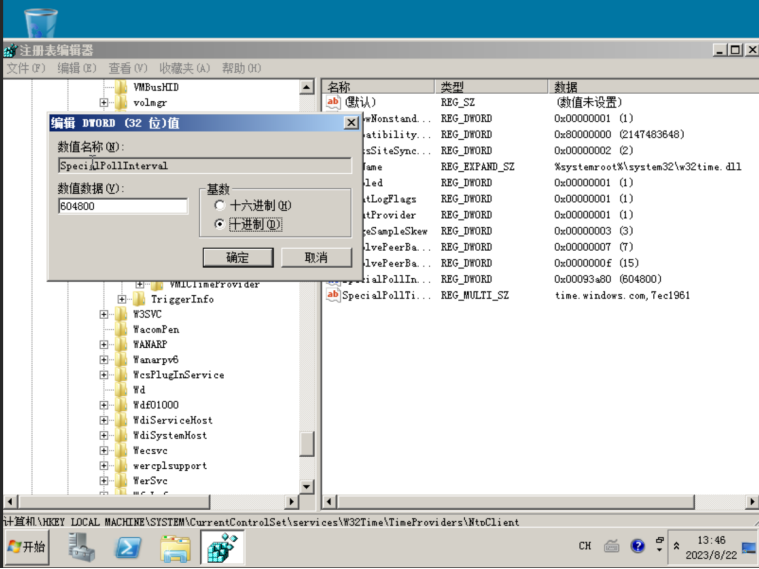
Task: Click the blue help icon in tray
Action: 638,546
